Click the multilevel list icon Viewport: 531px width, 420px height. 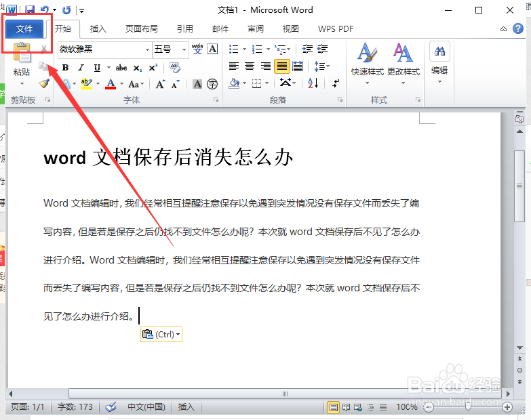tap(280, 49)
